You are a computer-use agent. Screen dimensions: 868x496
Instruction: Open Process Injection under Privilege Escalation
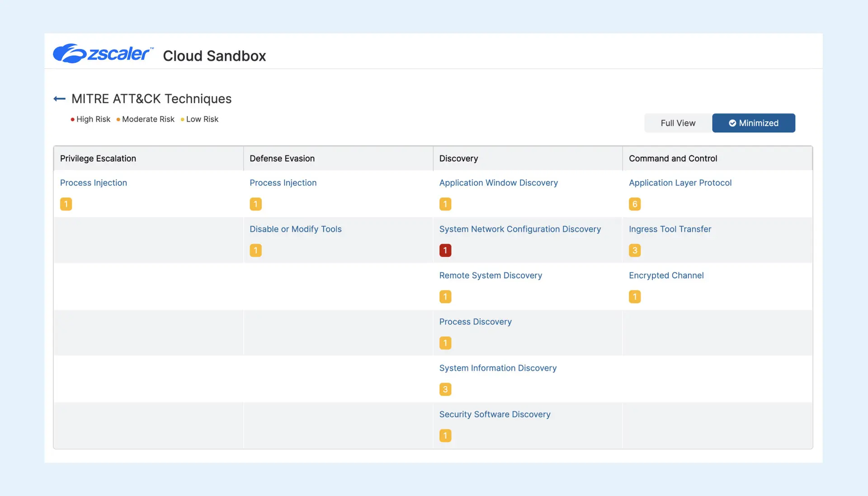[94, 183]
